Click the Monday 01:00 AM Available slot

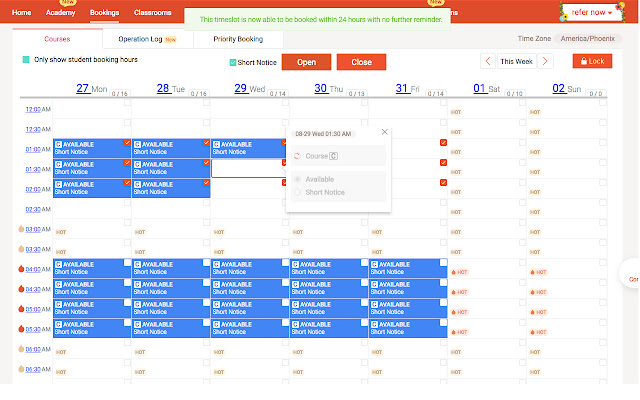click(x=92, y=148)
